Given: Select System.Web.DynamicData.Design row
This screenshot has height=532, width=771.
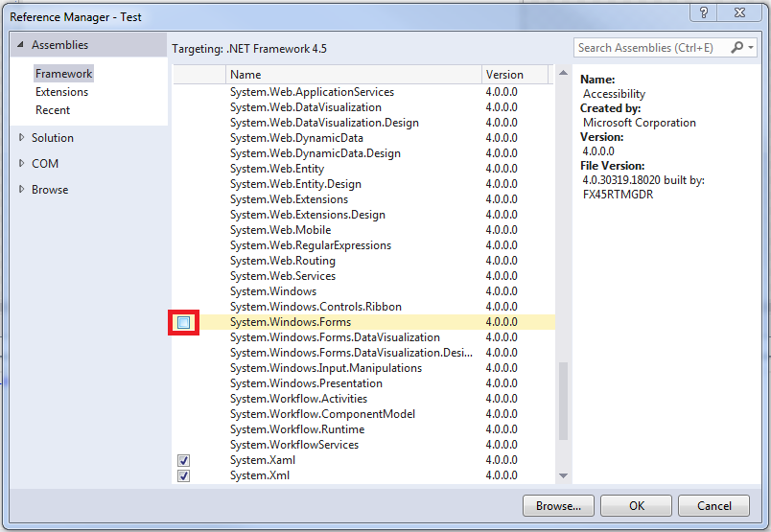Looking at the screenshot, I should click(363, 153).
